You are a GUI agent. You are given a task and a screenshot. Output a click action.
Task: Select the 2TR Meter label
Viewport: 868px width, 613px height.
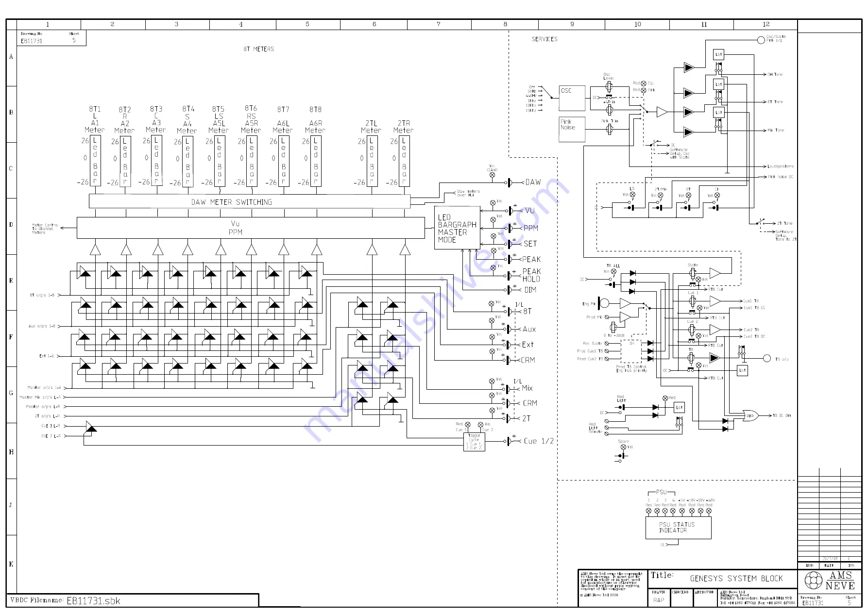pos(404,127)
